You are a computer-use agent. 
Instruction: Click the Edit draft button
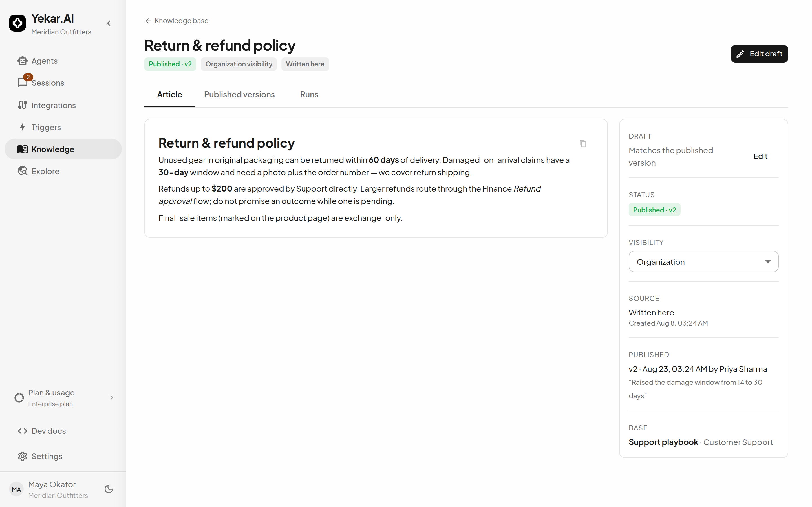759,54
